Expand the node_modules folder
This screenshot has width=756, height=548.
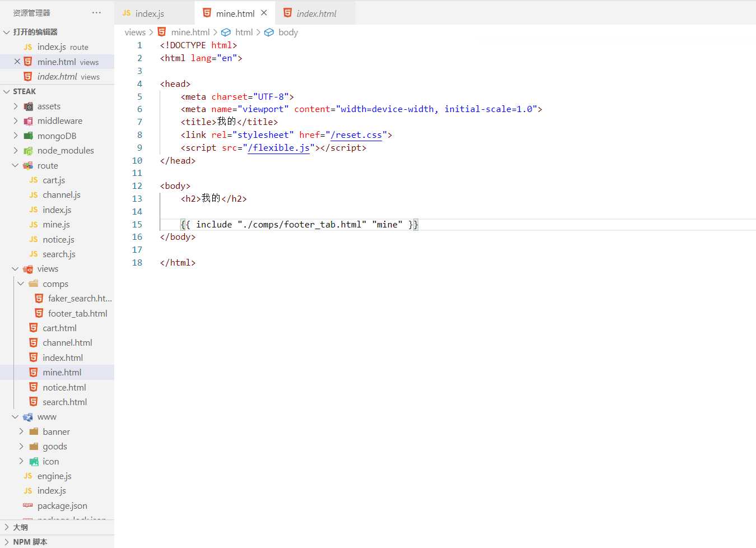(16, 150)
